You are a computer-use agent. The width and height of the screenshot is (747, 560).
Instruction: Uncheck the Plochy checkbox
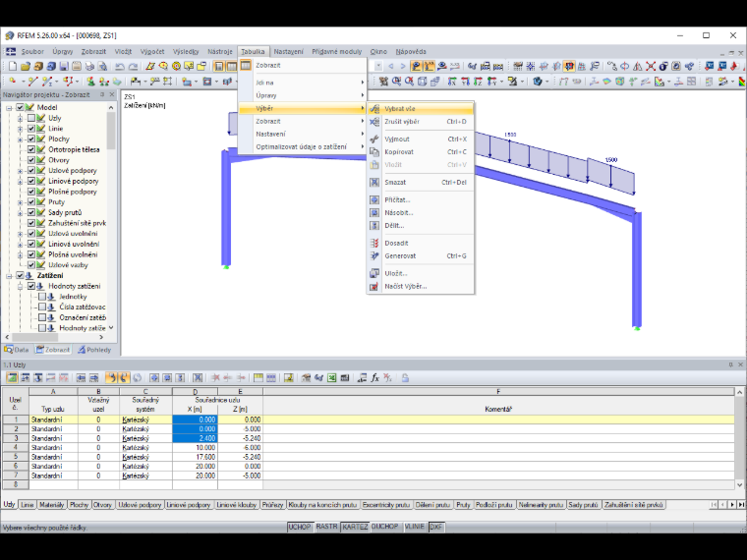[31, 139]
